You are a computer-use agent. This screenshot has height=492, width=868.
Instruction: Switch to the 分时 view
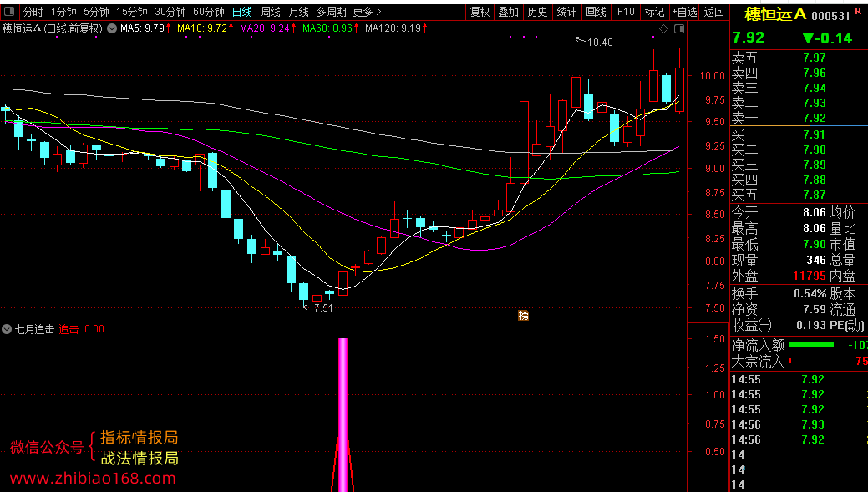(x=33, y=12)
